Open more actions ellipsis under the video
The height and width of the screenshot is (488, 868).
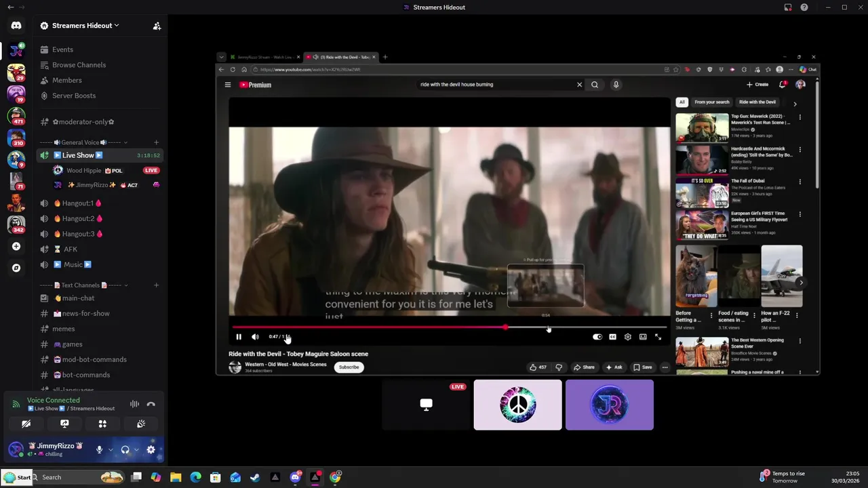click(665, 367)
